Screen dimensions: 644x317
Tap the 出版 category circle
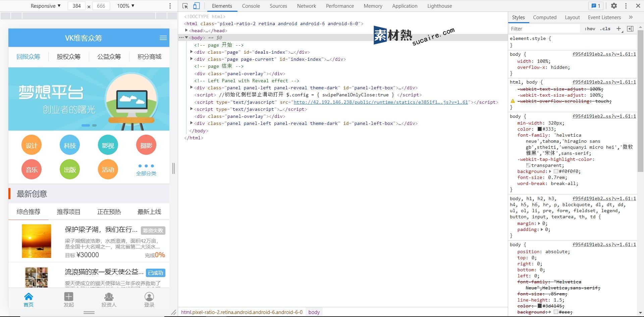pyautogui.click(x=70, y=169)
